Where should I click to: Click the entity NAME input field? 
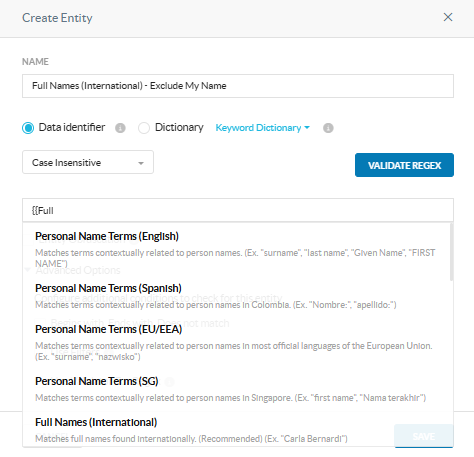click(238, 86)
